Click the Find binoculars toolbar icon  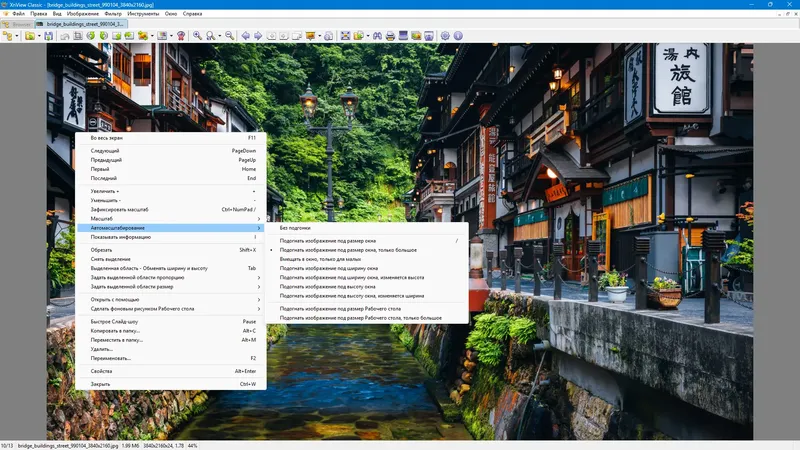[x=376, y=36]
